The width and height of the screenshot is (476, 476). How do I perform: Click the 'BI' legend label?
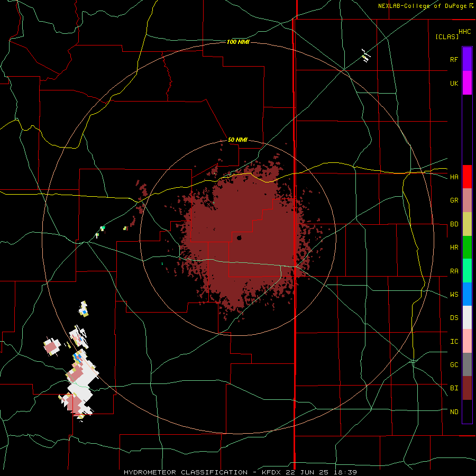pyautogui.click(x=454, y=388)
